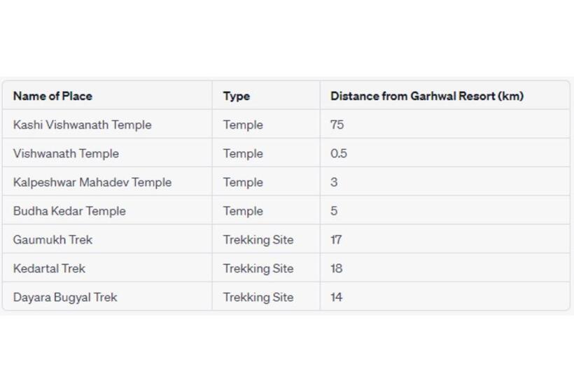Click the distance value 3

point(334,182)
